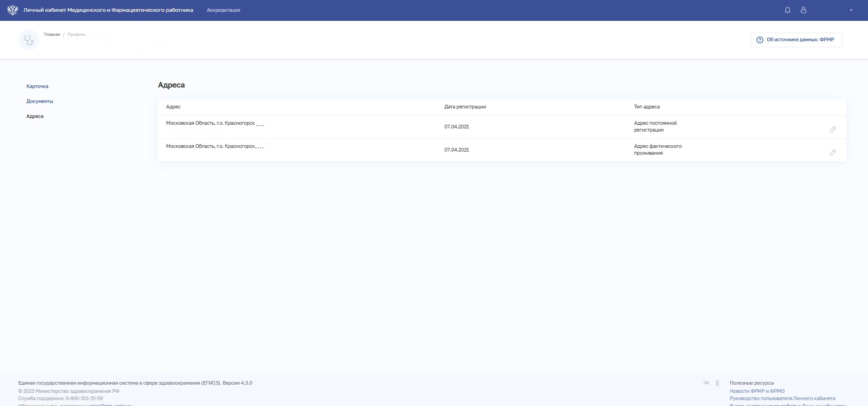Click the Об источнике данных: ФРМР button

(796, 40)
